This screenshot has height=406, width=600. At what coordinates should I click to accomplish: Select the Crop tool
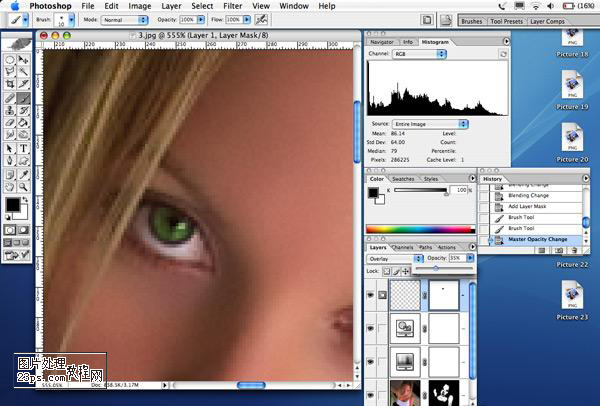coord(10,84)
